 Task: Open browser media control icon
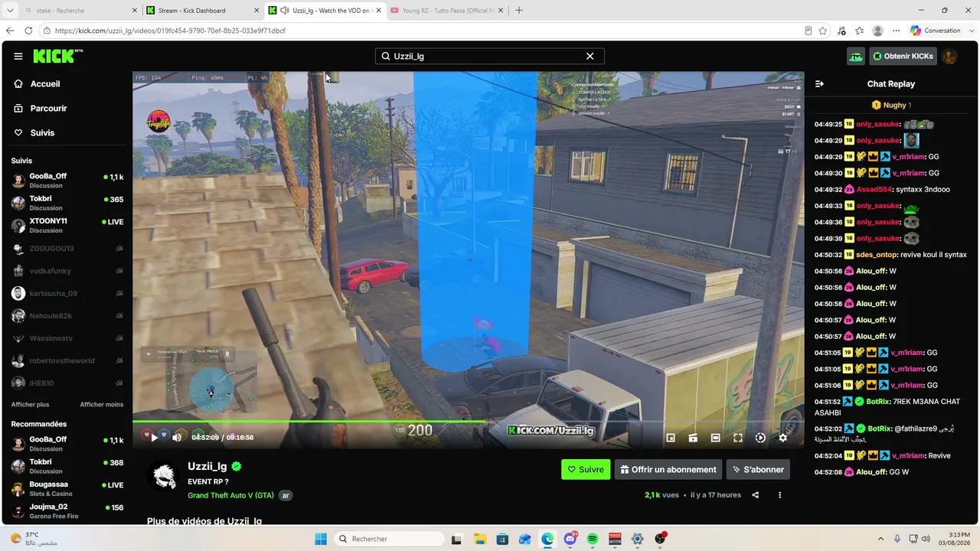[x=841, y=31]
